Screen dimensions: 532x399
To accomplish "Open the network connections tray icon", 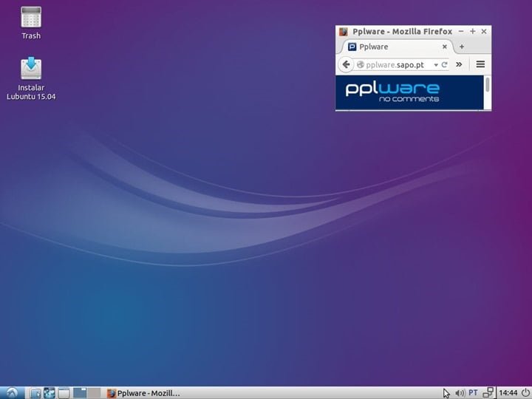I will (x=488, y=392).
